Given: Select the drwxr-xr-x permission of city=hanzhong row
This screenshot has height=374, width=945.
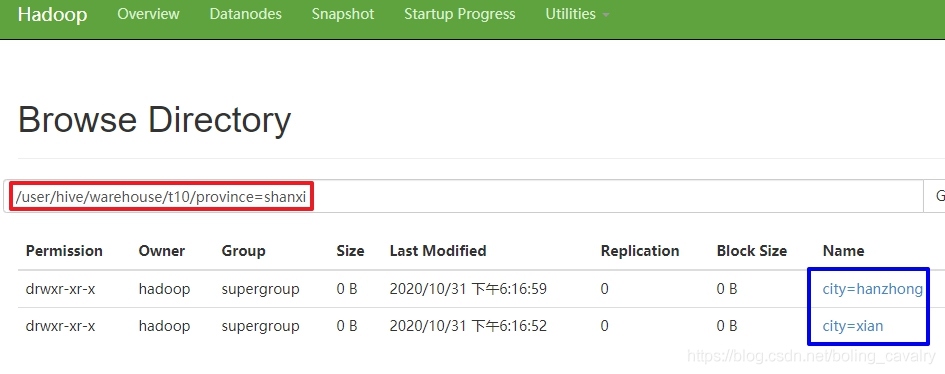Looking at the screenshot, I should click(x=60, y=289).
